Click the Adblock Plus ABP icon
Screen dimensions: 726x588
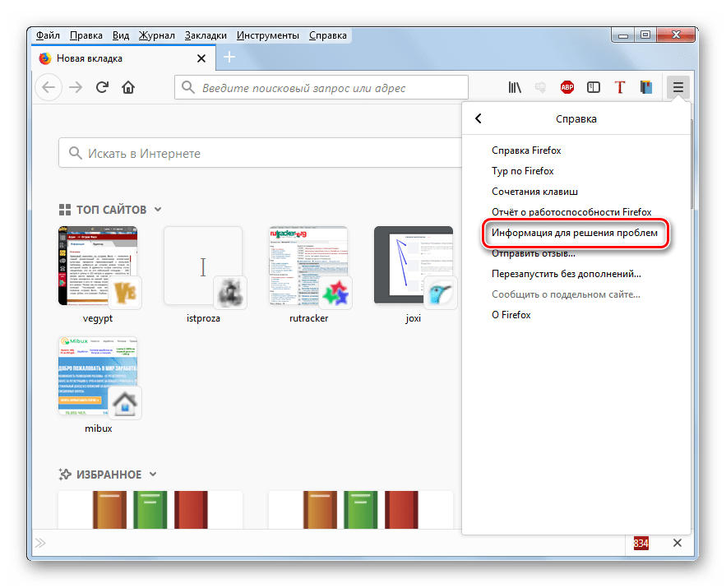[566, 87]
